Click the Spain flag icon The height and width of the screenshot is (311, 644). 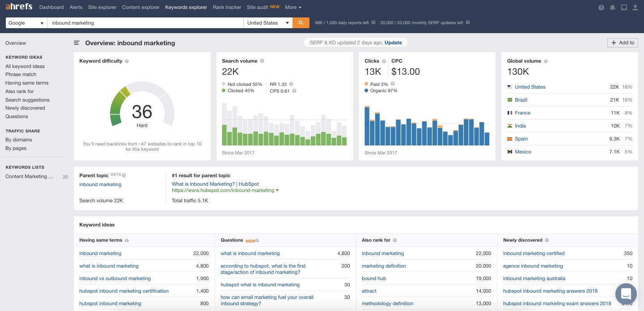coord(510,139)
